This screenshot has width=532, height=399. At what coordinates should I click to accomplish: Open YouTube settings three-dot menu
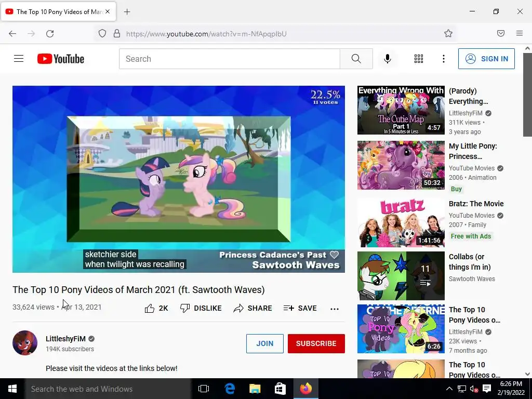coord(444,59)
